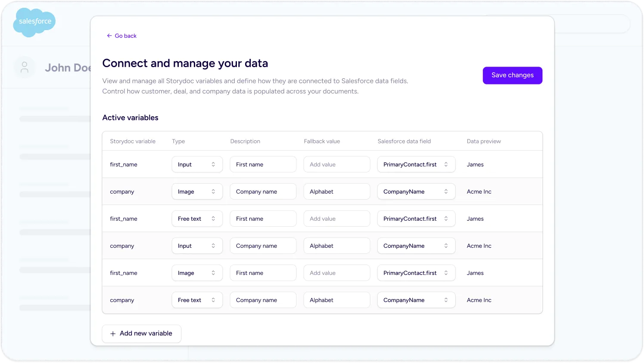Click the Description column header
Screen dimensions: 644x364
click(245, 141)
